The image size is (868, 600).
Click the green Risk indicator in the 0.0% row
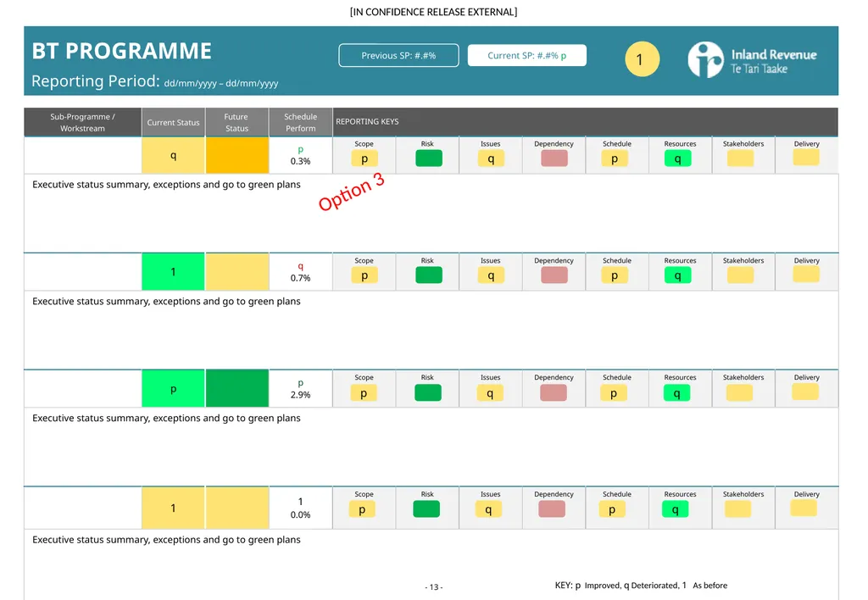click(x=426, y=509)
